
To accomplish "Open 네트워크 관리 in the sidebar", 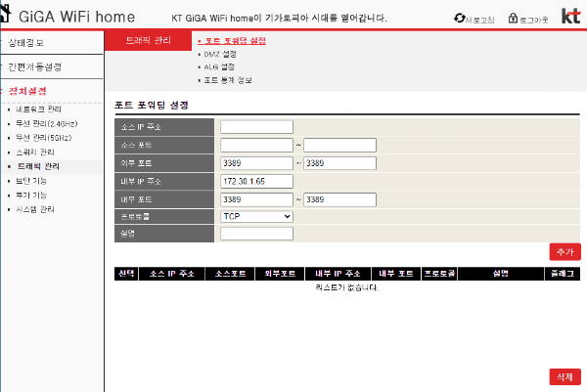I will [38, 109].
